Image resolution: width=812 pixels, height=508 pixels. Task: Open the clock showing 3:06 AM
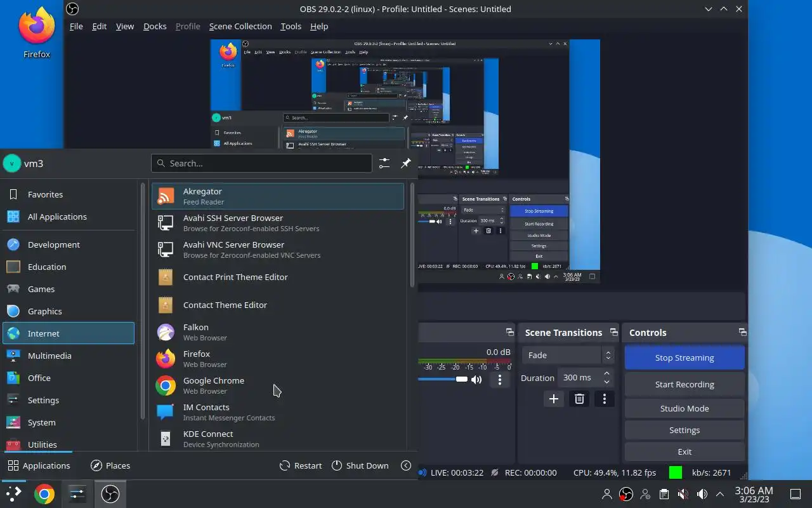click(x=754, y=494)
